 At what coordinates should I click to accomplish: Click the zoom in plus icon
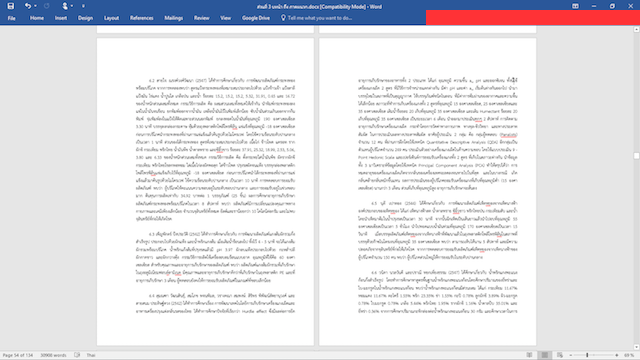tap(617, 355)
